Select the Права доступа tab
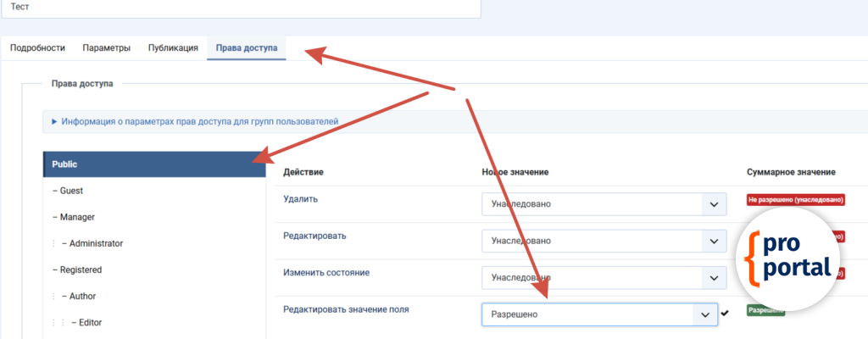Screen dimensions: 868x339 (246, 48)
